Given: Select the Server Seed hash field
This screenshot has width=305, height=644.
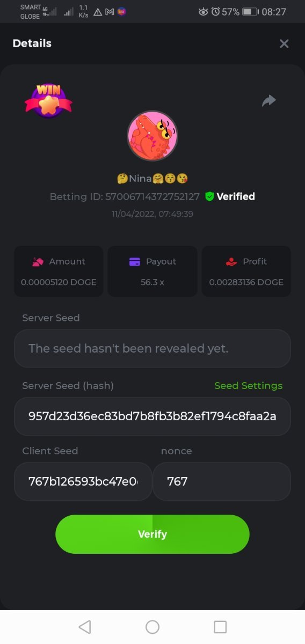Looking at the screenshot, I should point(152,416).
